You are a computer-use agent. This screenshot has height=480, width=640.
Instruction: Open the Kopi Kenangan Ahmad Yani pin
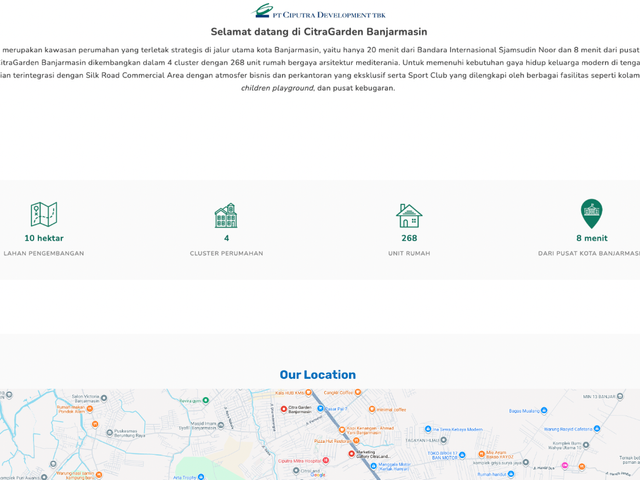[x=342, y=430]
